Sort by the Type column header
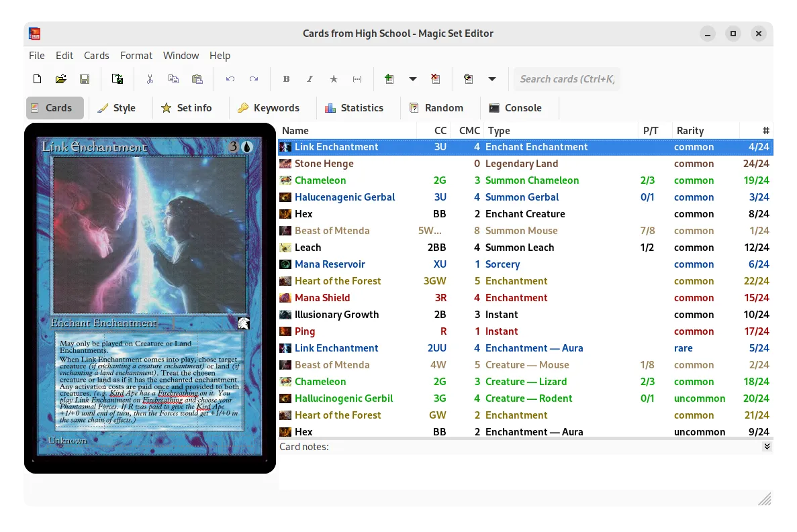The height and width of the screenshot is (532, 797). [x=561, y=131]
